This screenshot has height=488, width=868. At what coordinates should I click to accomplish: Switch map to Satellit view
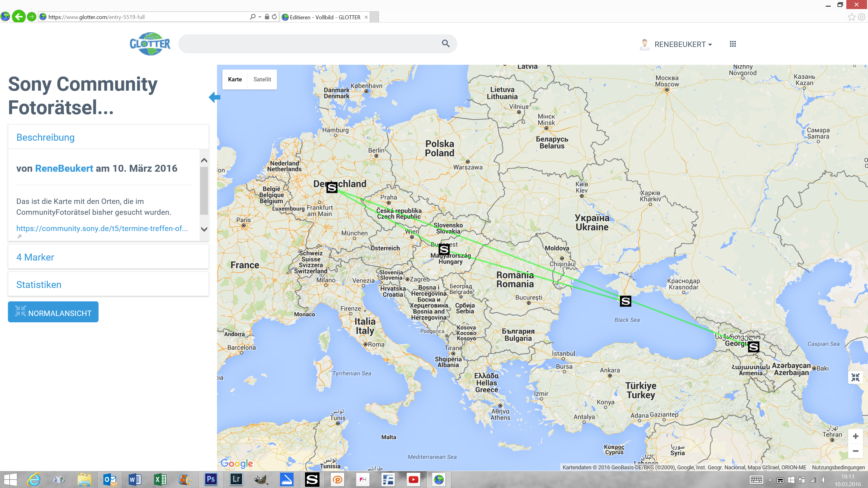pos(262,80)
